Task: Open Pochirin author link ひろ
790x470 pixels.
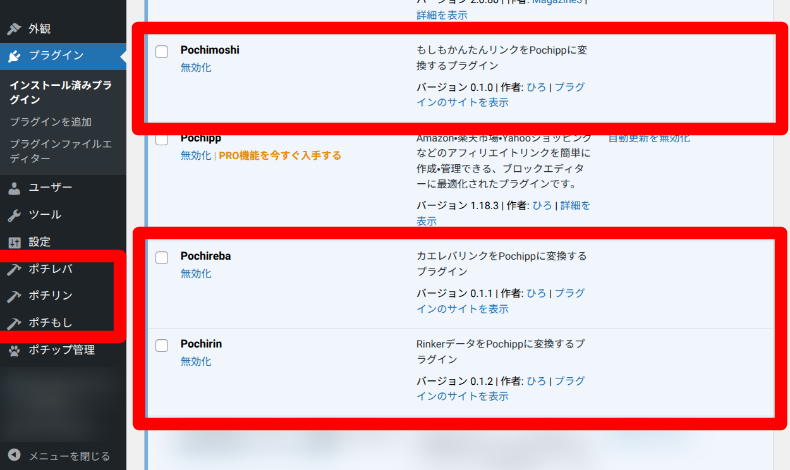Action: click(537, 381)
